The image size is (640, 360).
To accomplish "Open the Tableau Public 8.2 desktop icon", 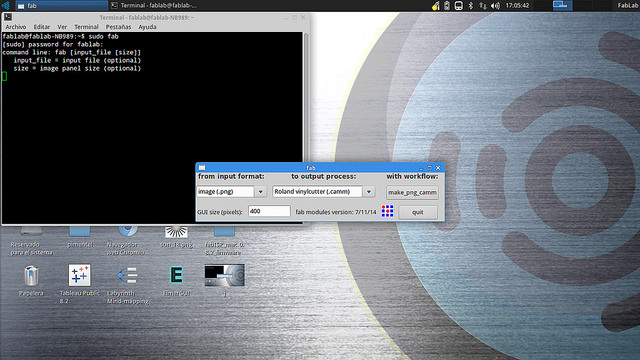I will coord(79,276).
